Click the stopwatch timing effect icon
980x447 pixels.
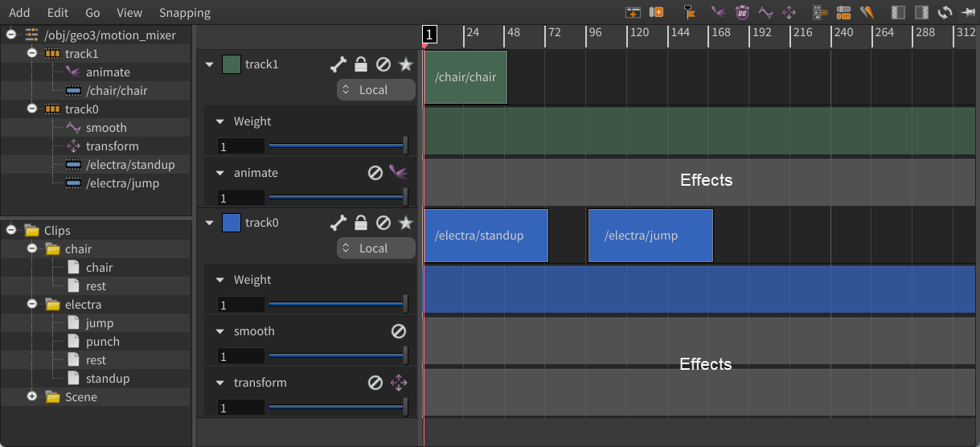click(x=742, y=12)
